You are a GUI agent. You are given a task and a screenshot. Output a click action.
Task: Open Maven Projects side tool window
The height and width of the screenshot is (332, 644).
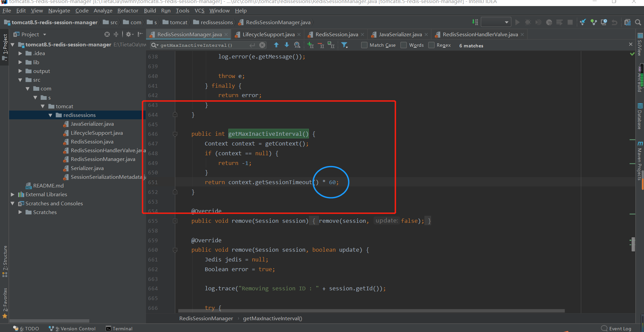tap(640, 161)
